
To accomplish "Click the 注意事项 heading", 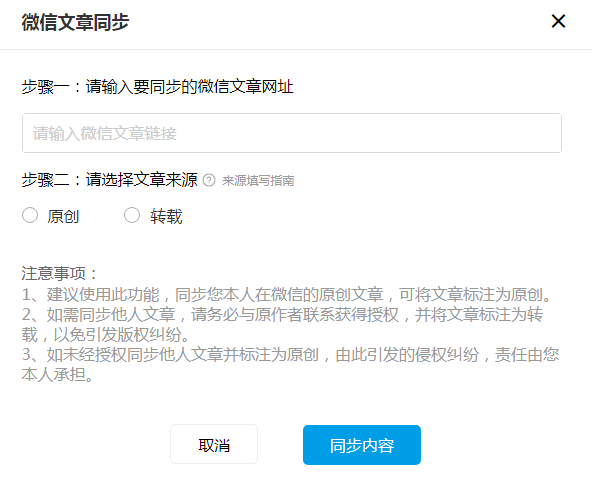I will click(x=60, y=273).
